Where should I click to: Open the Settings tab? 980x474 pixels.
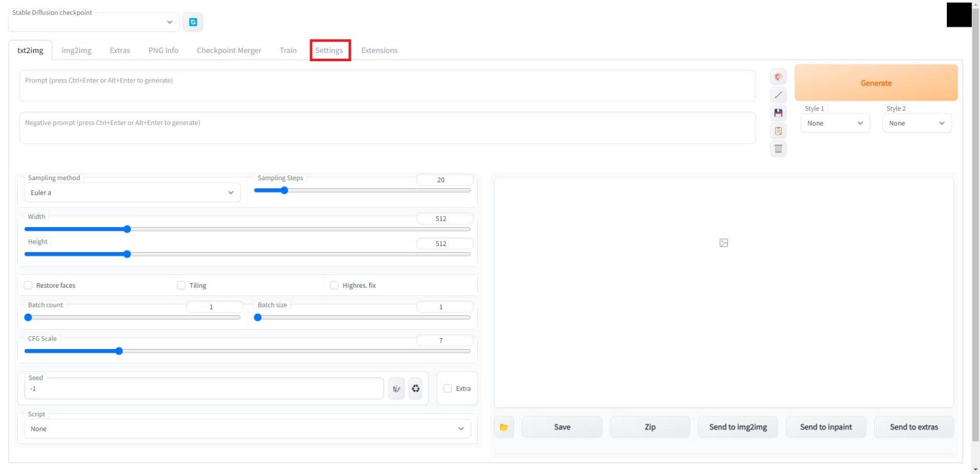[330, 50]
